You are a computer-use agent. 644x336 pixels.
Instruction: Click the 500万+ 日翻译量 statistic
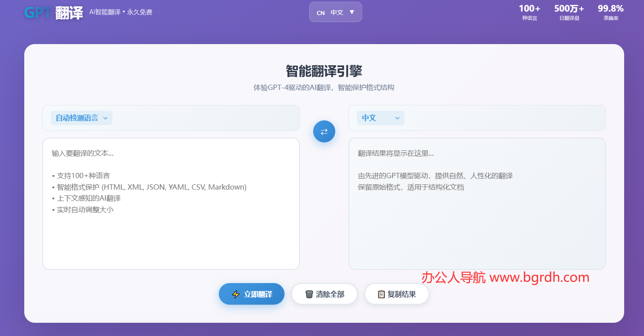(x=569, y=12)
